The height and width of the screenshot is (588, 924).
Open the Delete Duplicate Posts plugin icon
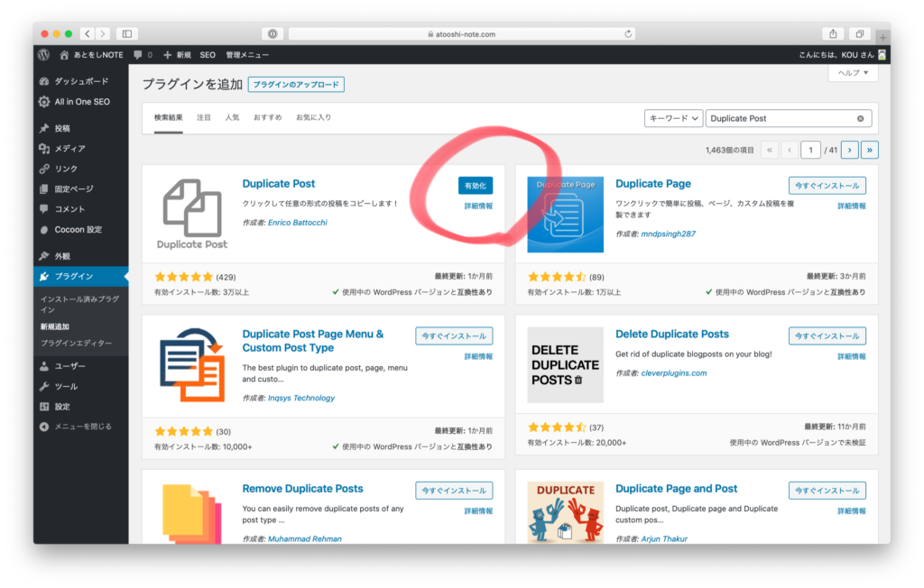565,364
